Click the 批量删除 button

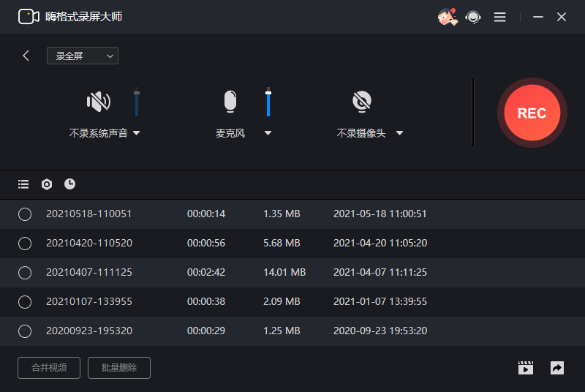[119, 368]
